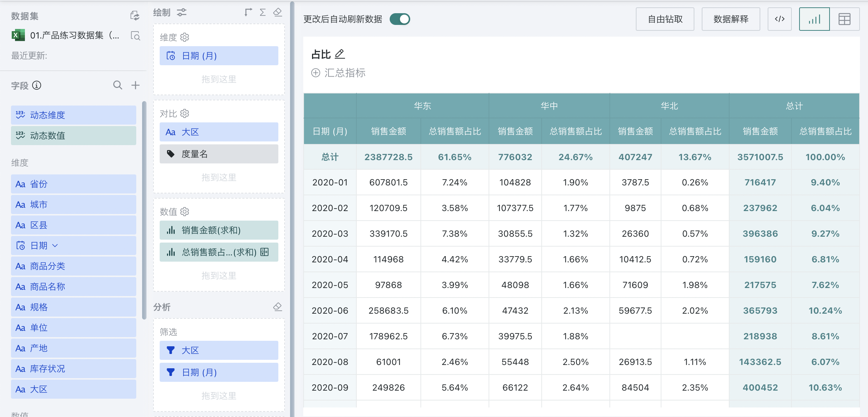Click the 自由钻取 button
The width and height of the screenshot is (868, 417).
click(x=665, y=19)
